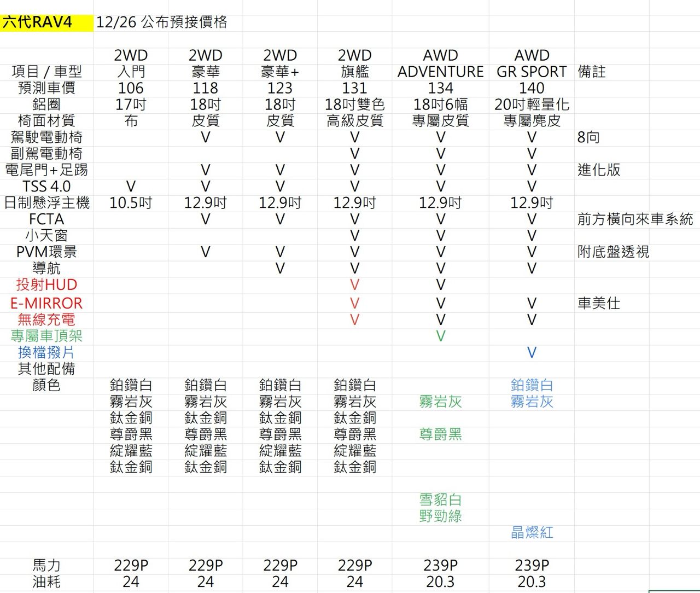The height and width of the screenshot is (593, 700).
Task: Click the 10.5吋 head unit cell
Action: click(x=131, y=203)
